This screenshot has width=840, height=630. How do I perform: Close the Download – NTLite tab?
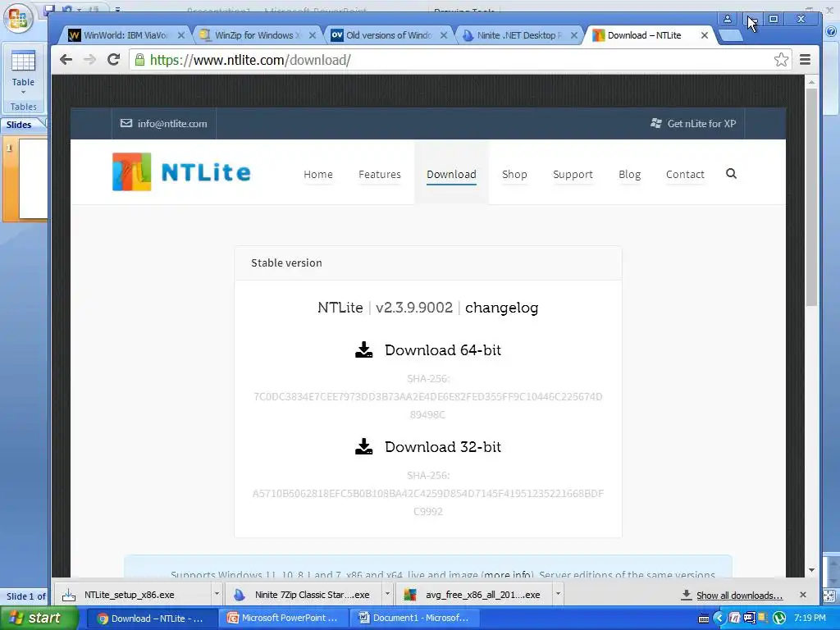point(705,35)
